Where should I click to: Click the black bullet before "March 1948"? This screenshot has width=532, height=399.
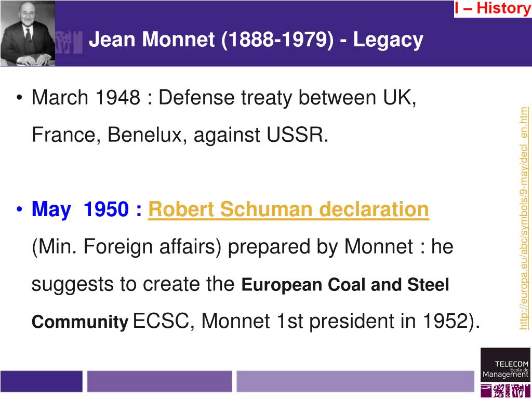click(19, 98)
